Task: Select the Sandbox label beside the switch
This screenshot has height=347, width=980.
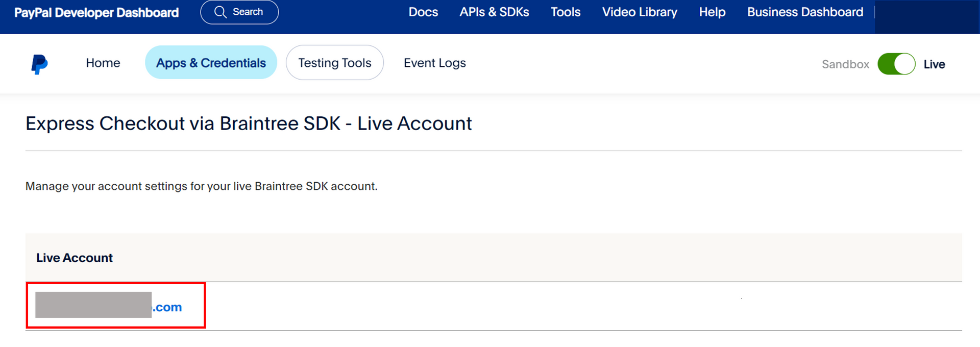Action: [x=845, y=64]
